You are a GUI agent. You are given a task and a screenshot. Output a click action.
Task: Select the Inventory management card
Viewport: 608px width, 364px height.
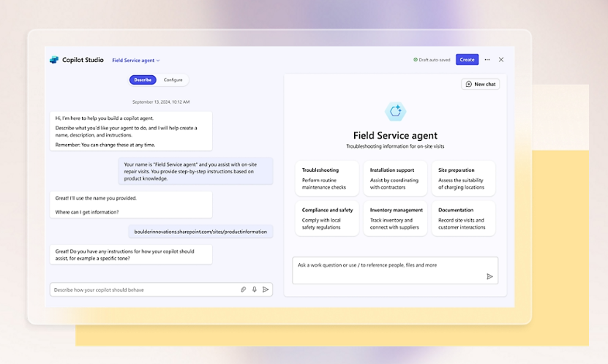[395, 219]
